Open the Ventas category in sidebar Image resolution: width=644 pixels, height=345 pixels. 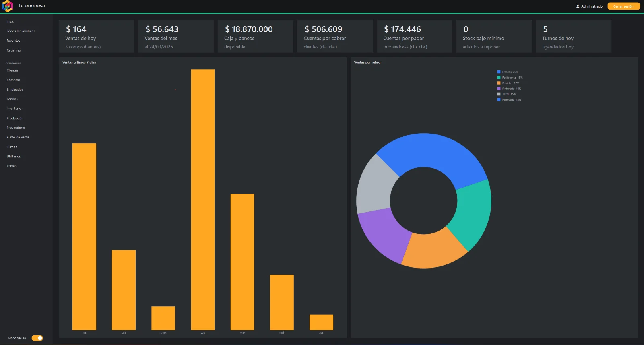(x=12, y=166)
